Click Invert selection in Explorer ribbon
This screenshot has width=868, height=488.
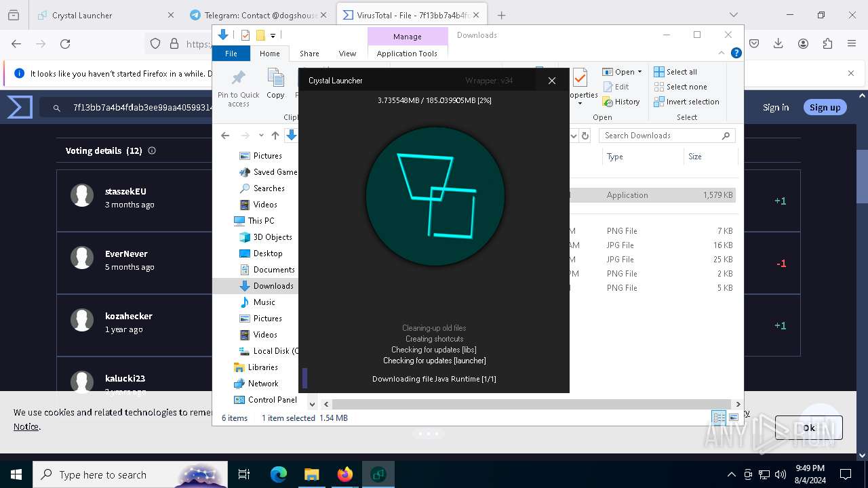pyautogui.click(x=686, y=102)
